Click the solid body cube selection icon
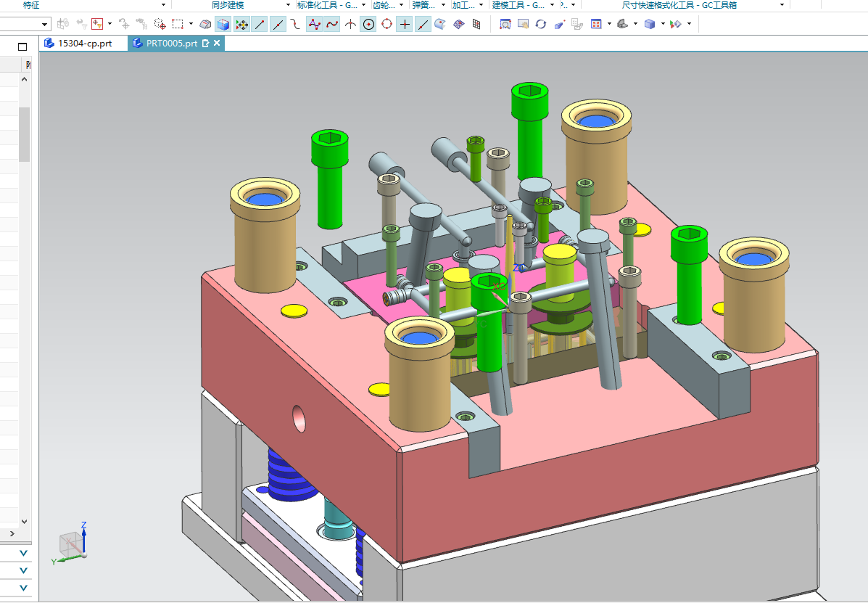Screen dimensions: 868x611 tap(223, 25)
